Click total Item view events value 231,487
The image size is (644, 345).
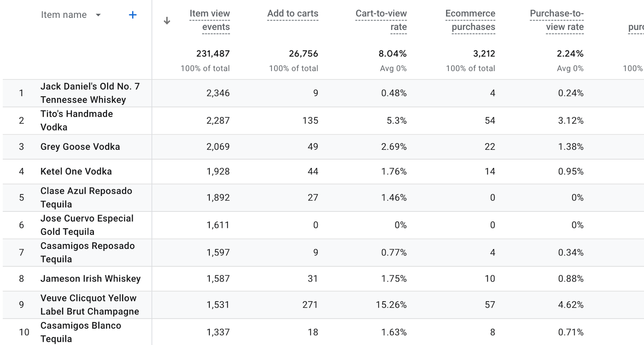[x=213, y=54]
